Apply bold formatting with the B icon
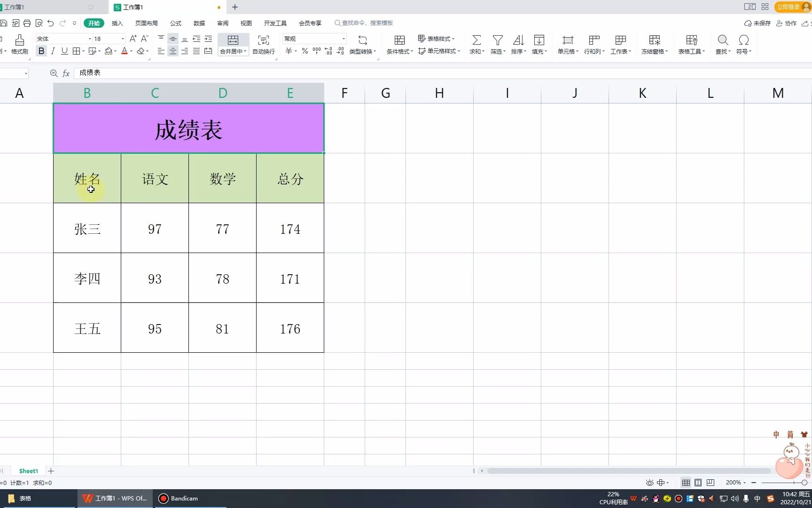 (x=41, y=51)
